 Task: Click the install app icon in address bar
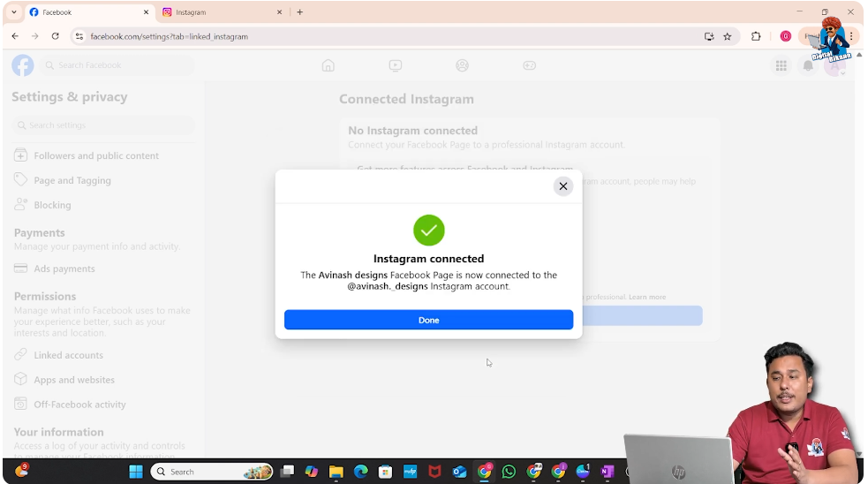point(708,36)
